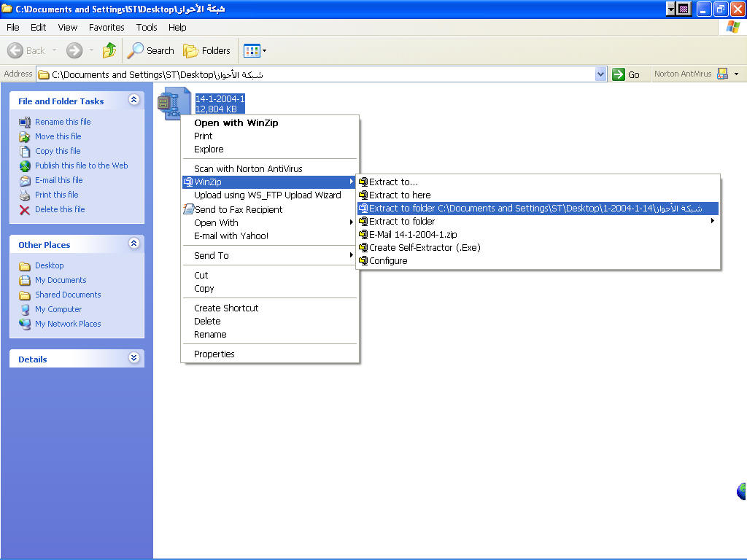The width and height of the screenshot is (747, 560).
Task: Choose Extract to here in WinZip submenu
Action: coord(400,195)
